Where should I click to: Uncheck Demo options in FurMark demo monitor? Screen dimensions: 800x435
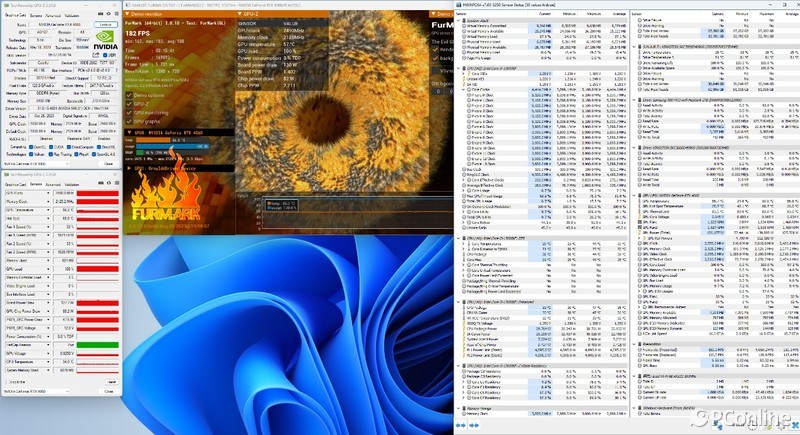point(129,95)
